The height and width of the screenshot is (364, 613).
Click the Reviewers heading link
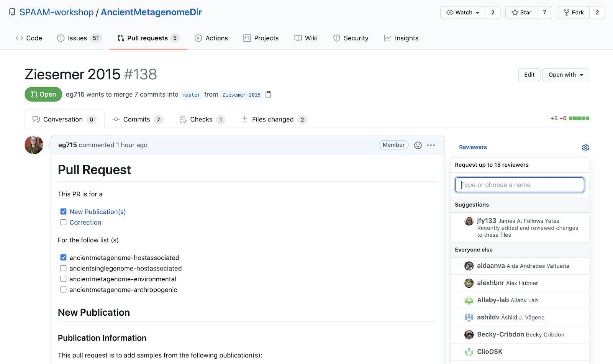coord(473,147)
